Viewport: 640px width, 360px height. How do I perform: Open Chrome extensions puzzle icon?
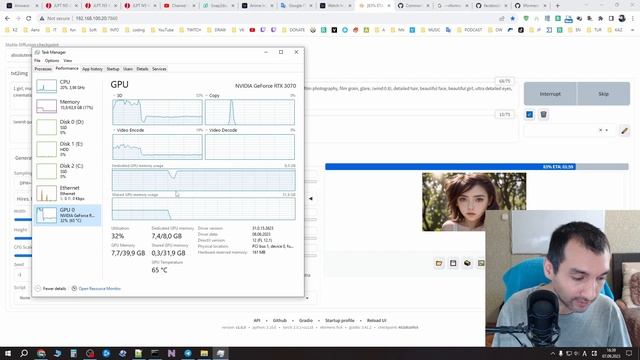[600, 18]
